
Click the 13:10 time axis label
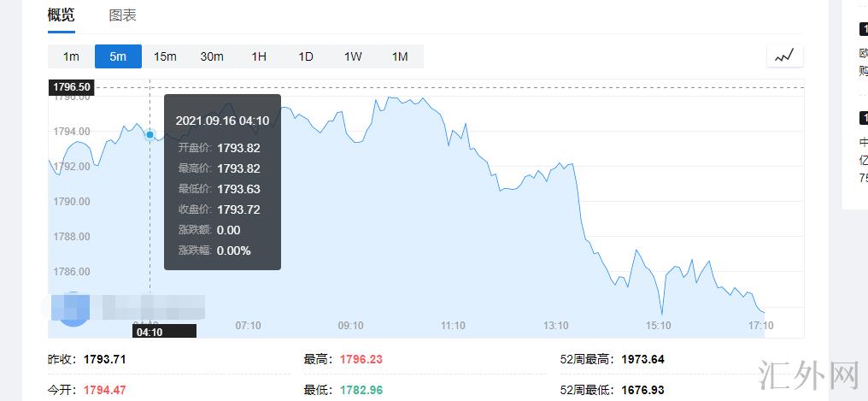[x=555, y=326]
